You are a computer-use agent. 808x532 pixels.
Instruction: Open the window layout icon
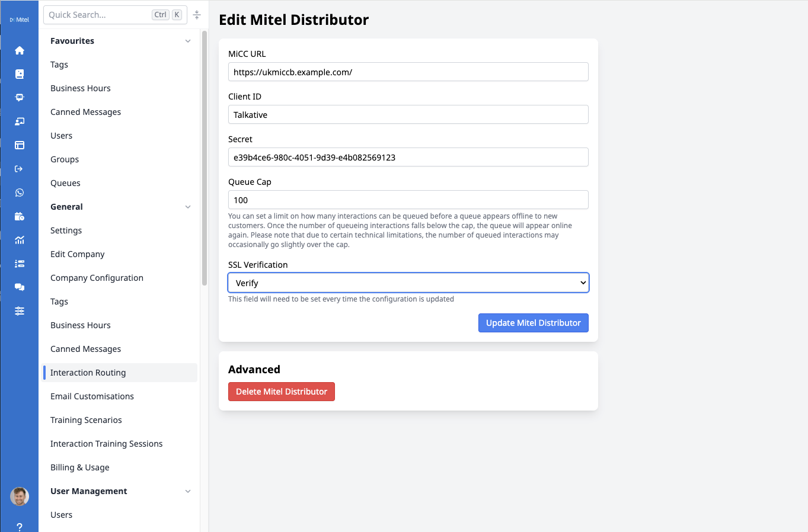(x=20, y=145)
